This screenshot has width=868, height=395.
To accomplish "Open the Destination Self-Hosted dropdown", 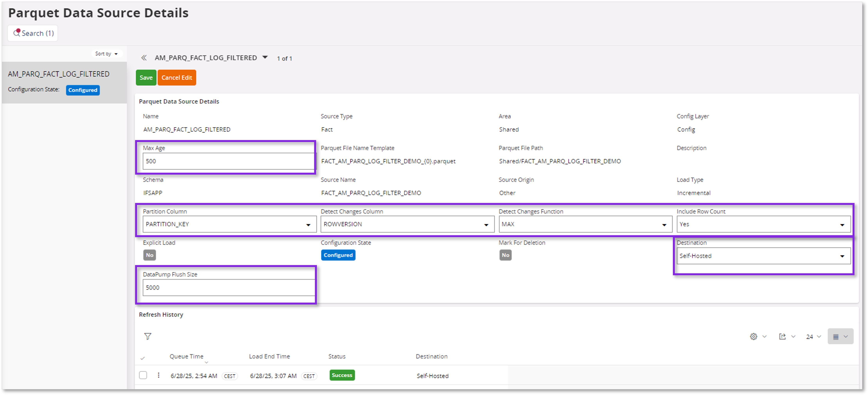I will (x=842, y=256).
